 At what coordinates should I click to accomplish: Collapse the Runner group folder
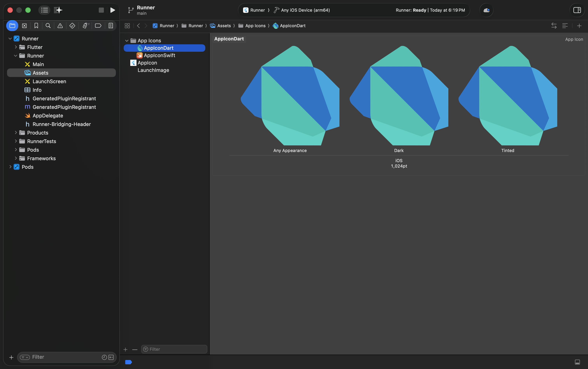tap(16, 56)
